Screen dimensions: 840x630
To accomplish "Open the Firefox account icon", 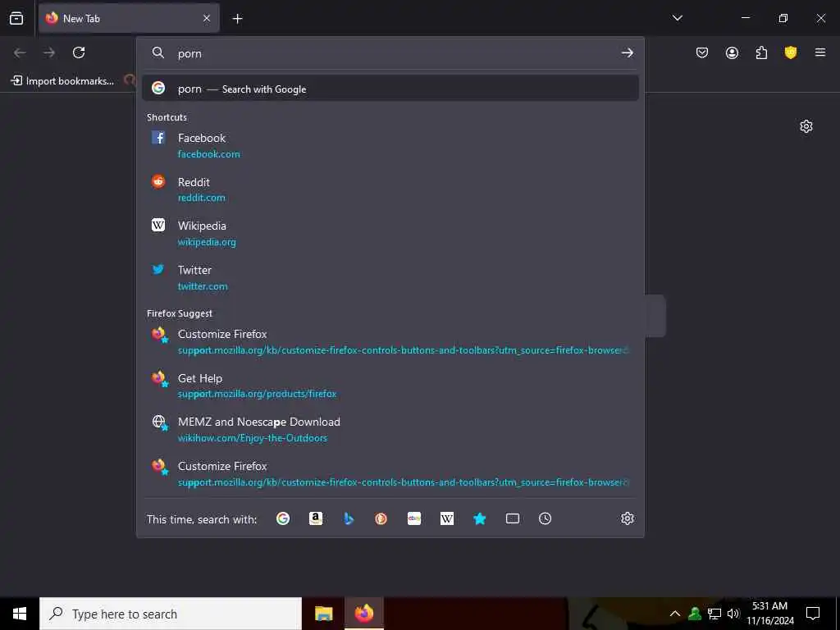I will 732,52.
